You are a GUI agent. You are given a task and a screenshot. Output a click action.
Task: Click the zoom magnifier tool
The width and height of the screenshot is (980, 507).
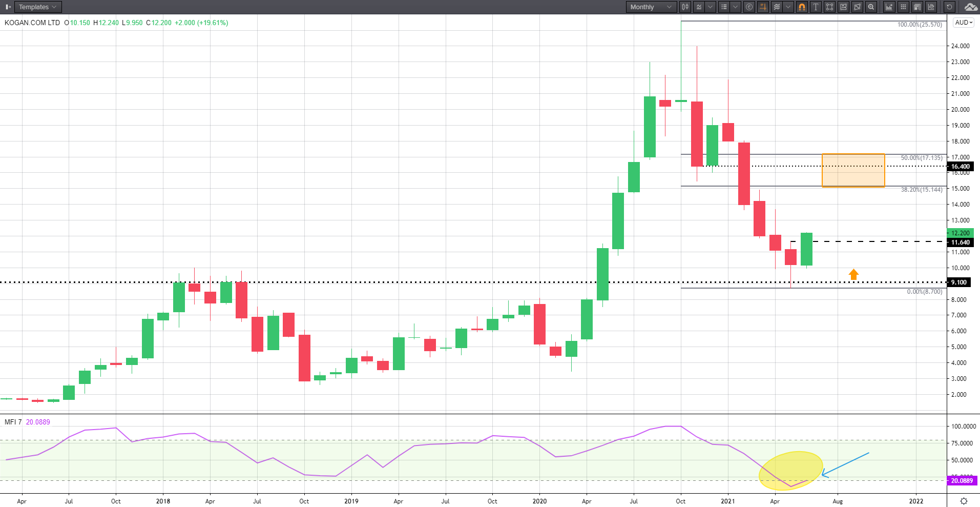click(x=871, y=7)
